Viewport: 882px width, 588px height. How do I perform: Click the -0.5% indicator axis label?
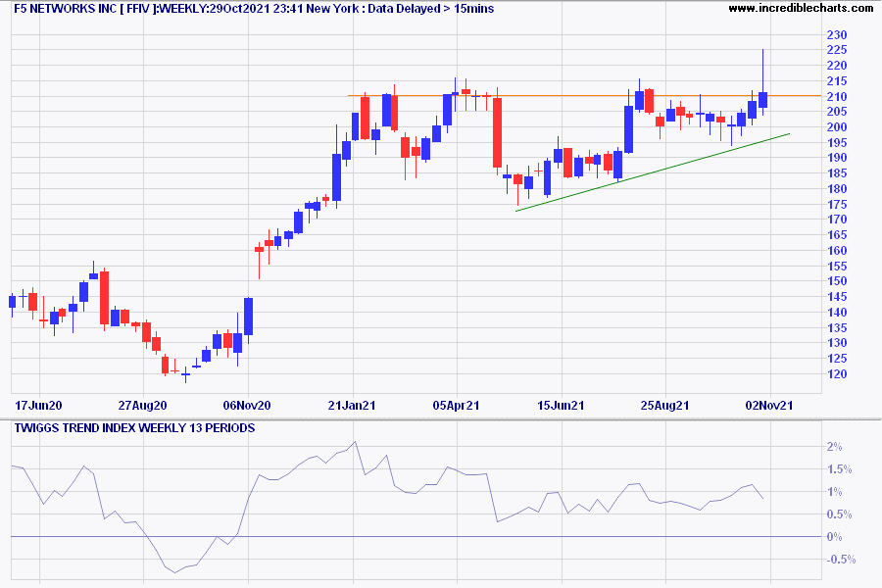pyautogui.click(x=841, y=560)
